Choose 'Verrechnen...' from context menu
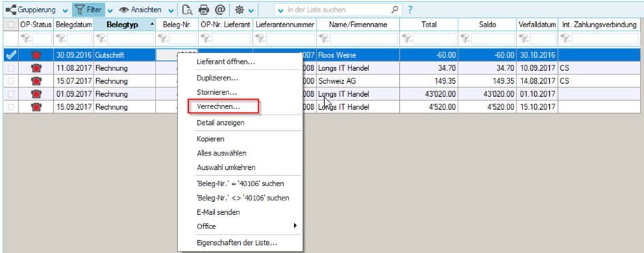The height and width of the screenshot is (253, 644). (x=240, y=106)
